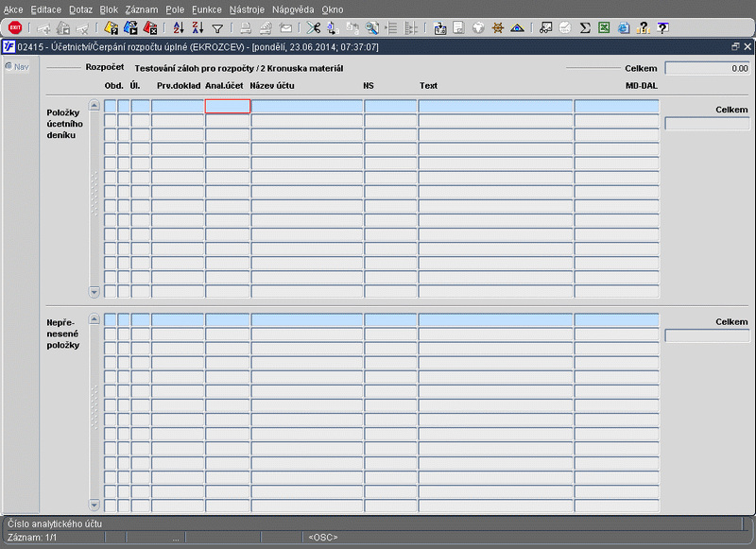The height and width of the screenshot is (549, 756).
Task: Click the form logo icon in title bar
Action: tap(9, 46)
